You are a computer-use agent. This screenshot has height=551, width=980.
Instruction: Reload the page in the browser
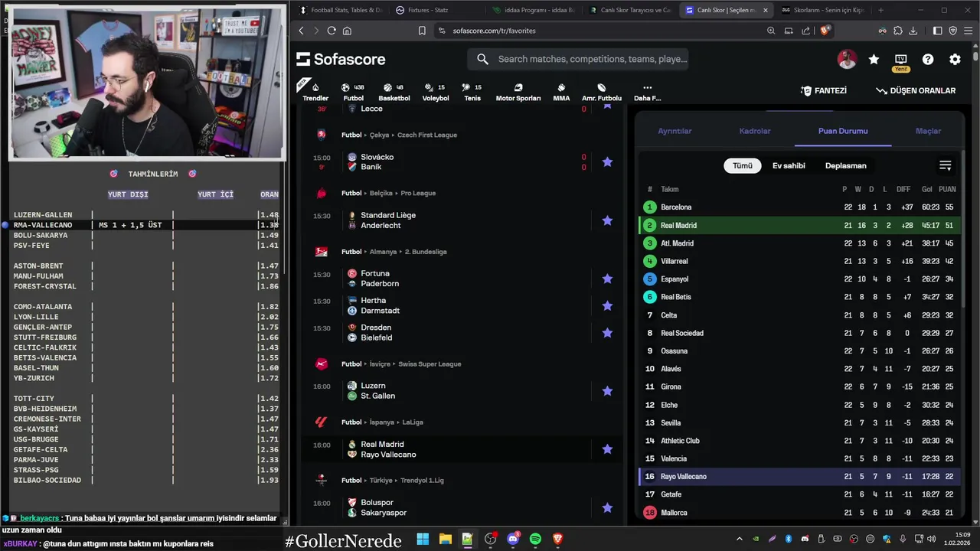click(x=332, y=31)
